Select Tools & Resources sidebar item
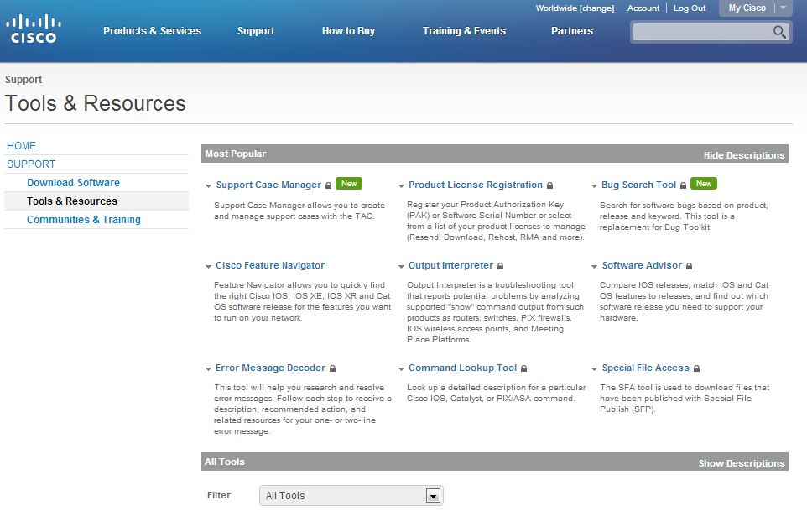Image resolution: width=807 pixels, height=532 pixels. coord(96,201)
